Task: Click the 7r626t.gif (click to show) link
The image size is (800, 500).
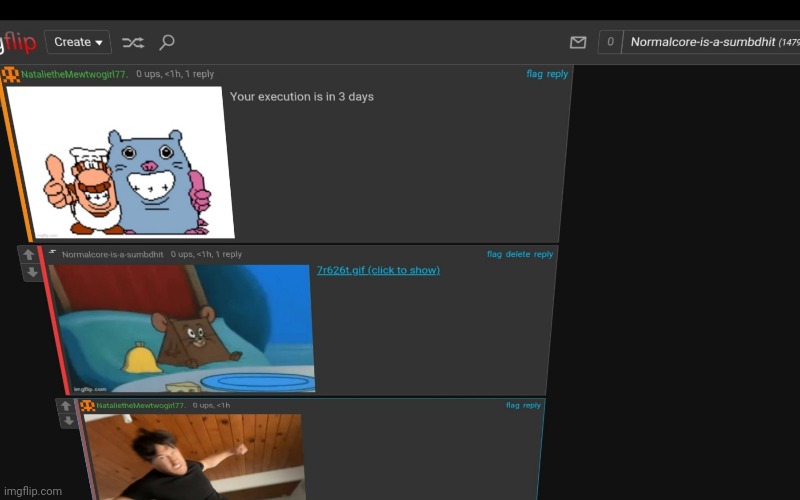Action: coord(378,270)
